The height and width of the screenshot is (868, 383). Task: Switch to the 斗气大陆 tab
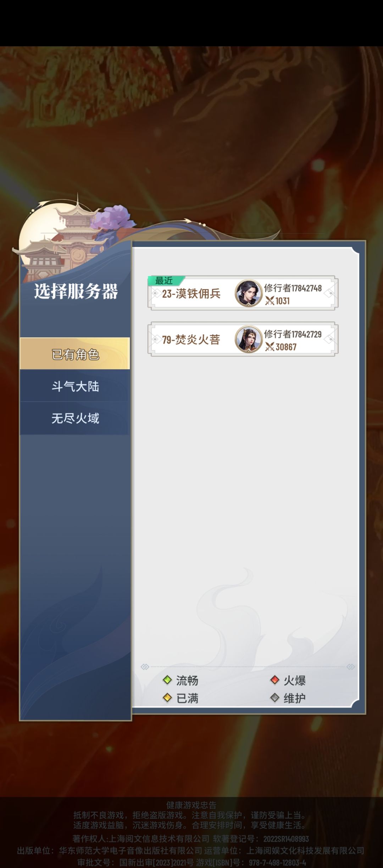tap(75, 386)
